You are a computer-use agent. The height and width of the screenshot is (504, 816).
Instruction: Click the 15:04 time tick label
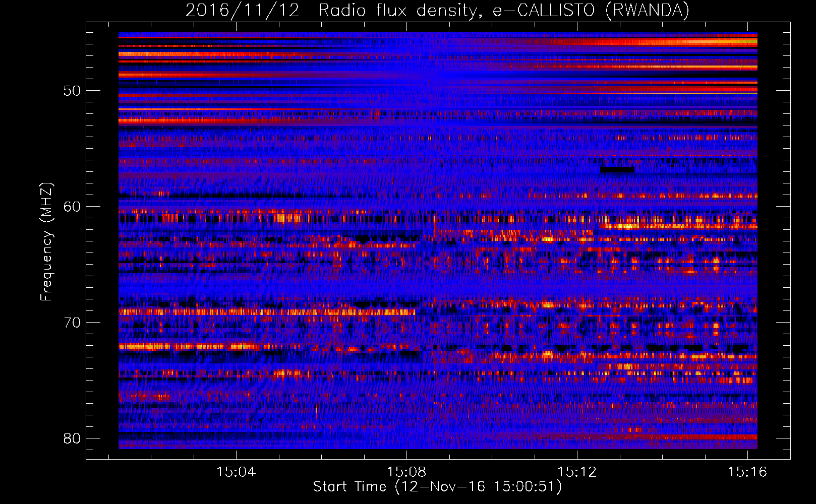pos(236,472)
